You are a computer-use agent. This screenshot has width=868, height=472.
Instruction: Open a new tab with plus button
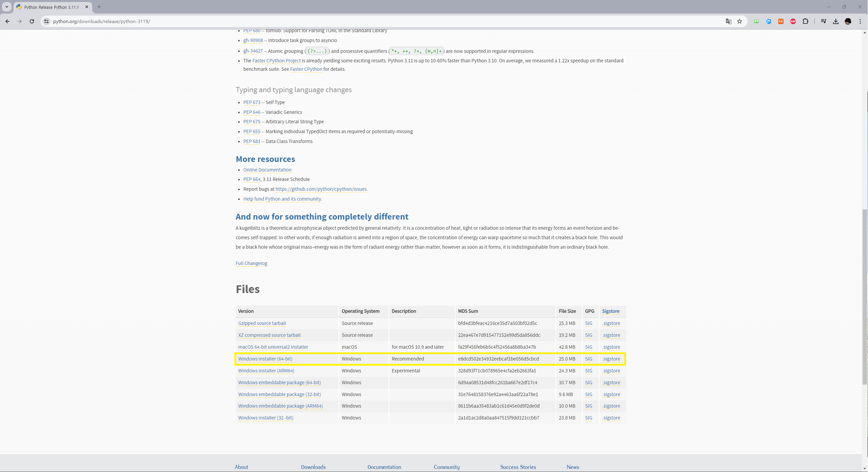(x=99, y=7)
